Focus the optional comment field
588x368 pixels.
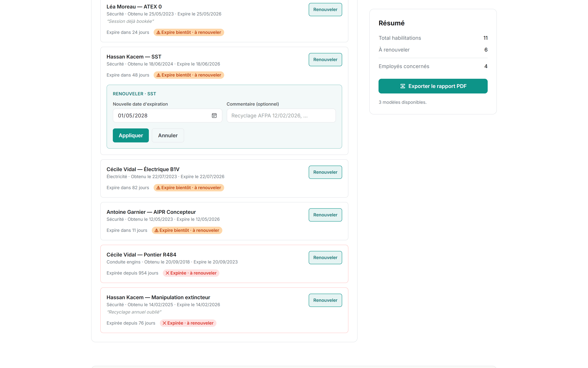(281, 116)
